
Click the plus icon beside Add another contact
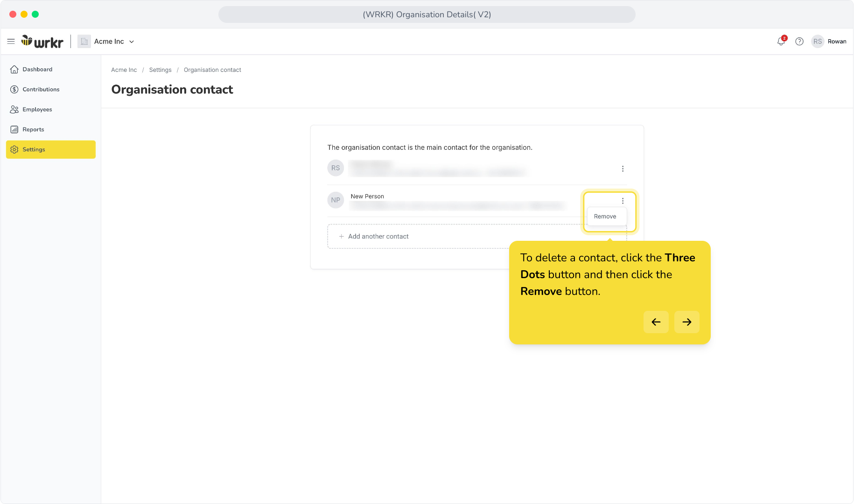click(x=341, y=237)
